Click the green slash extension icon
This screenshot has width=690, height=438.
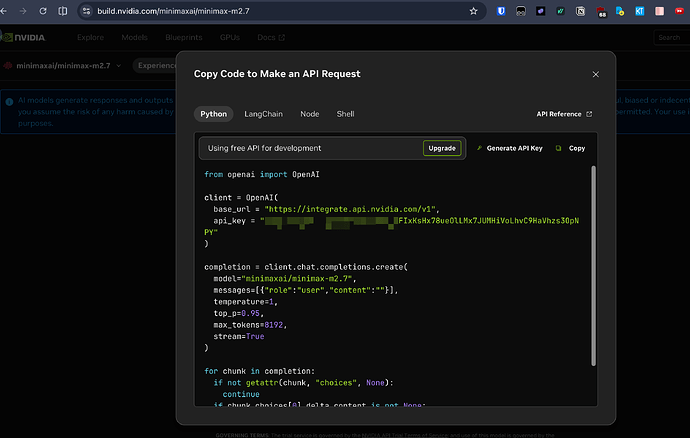click(560, 11)
